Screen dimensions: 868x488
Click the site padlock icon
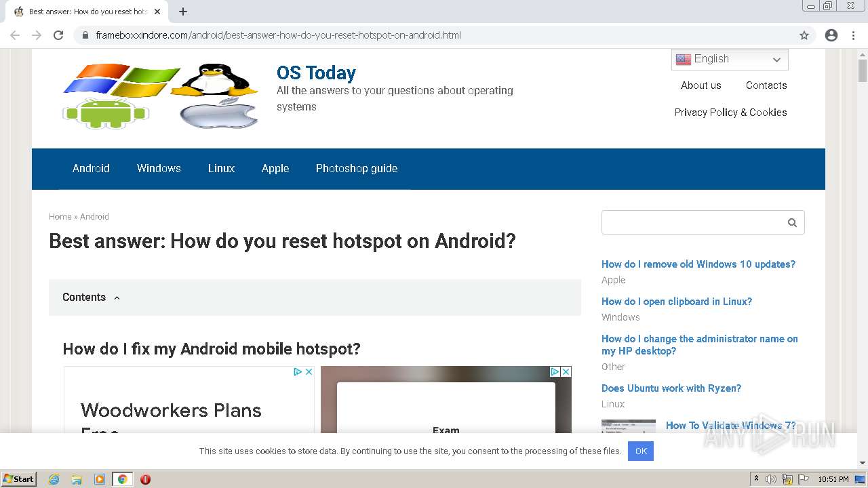click(85, 35)
